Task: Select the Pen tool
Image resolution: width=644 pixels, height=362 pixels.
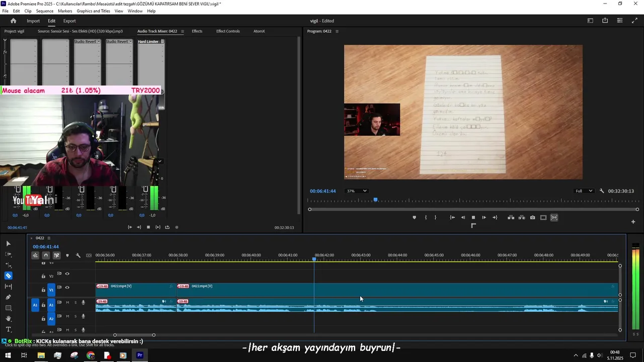Action: [x=8, y=297]
